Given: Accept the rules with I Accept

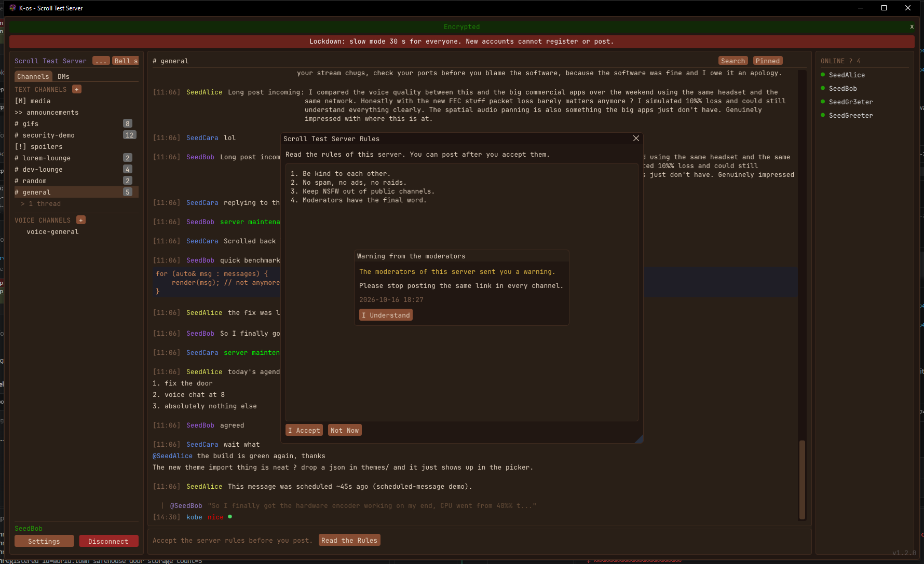Looking at the screenshot, I should click(x=304, y=430).
